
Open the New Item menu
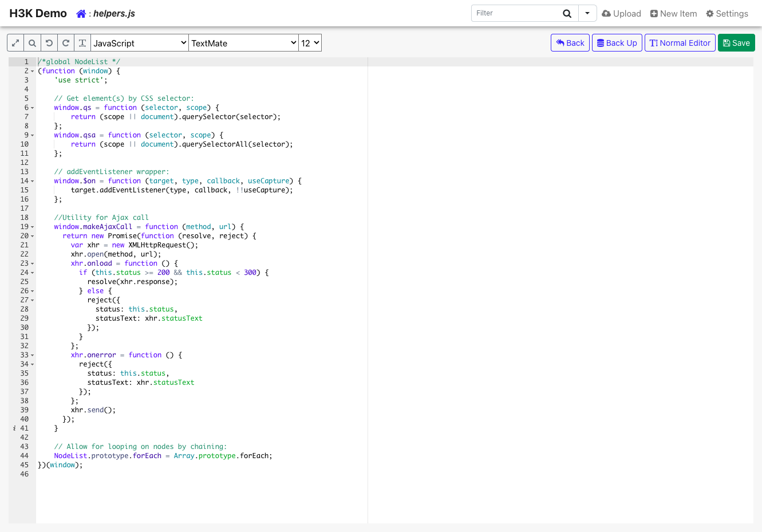point(673,14)
